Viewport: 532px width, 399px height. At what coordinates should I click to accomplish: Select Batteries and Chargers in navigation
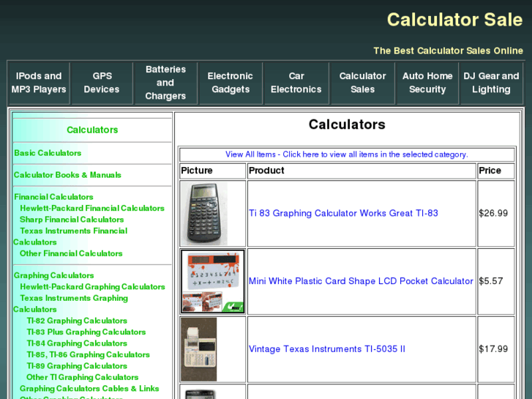[x=165, y=83]
